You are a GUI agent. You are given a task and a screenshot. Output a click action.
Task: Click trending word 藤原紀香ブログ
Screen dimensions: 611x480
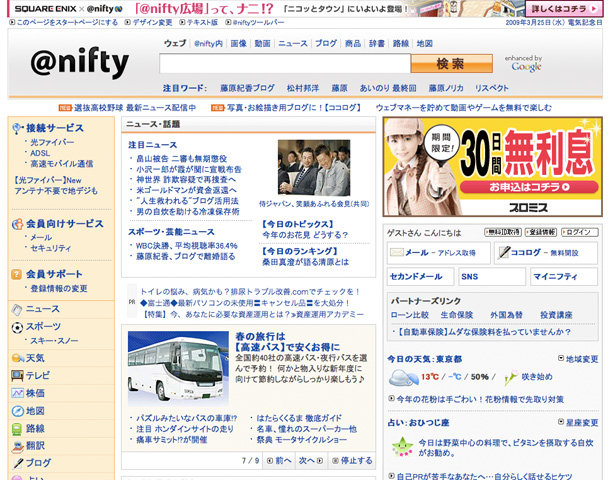click(x=247, y=88)
